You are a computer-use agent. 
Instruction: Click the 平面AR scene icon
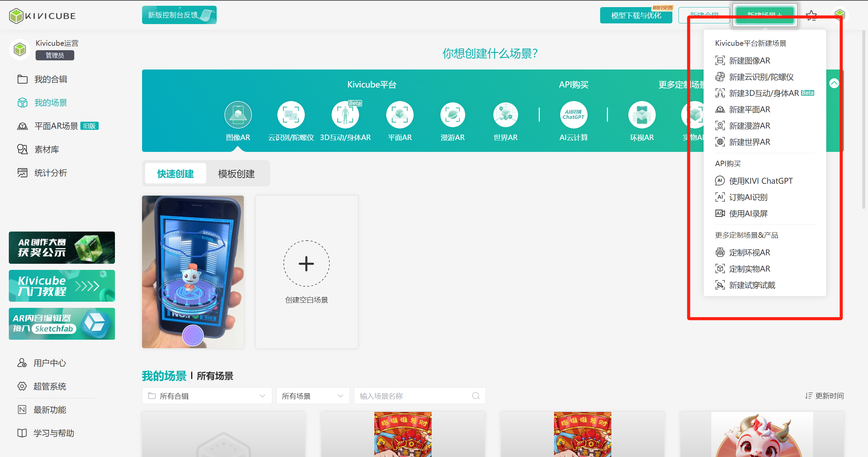tap(400, 115)
